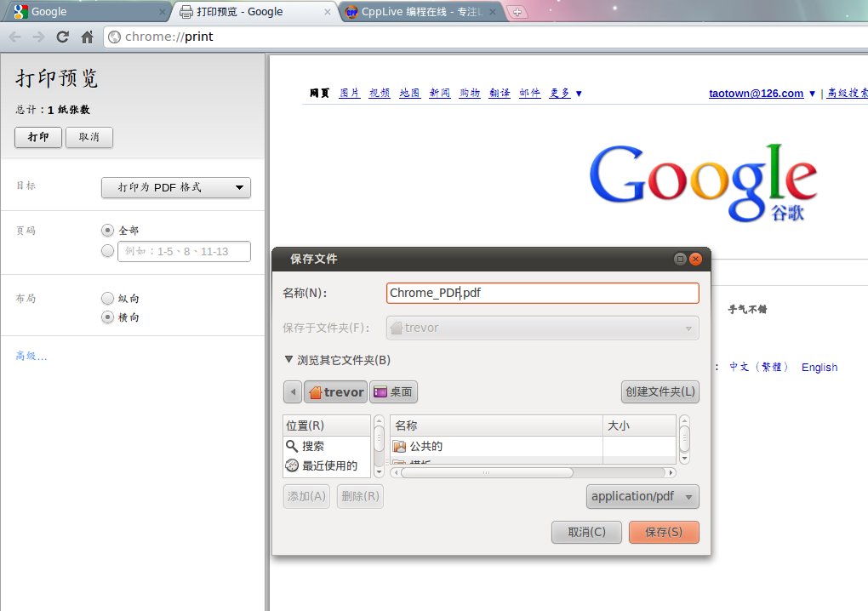Switch to the 打印预览 - Google tab
868x611 pixels.
pos(254,12)
